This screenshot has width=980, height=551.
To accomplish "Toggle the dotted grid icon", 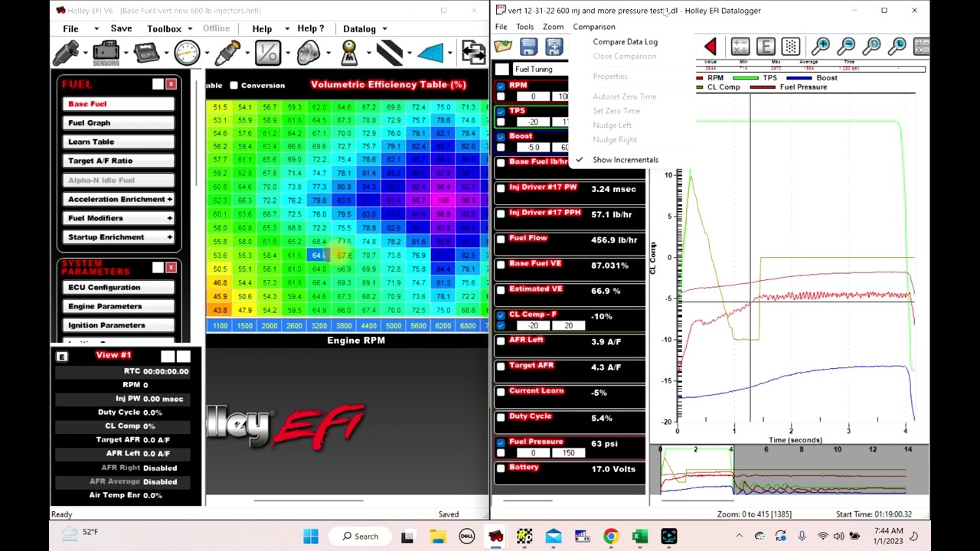I will point(791,47).
